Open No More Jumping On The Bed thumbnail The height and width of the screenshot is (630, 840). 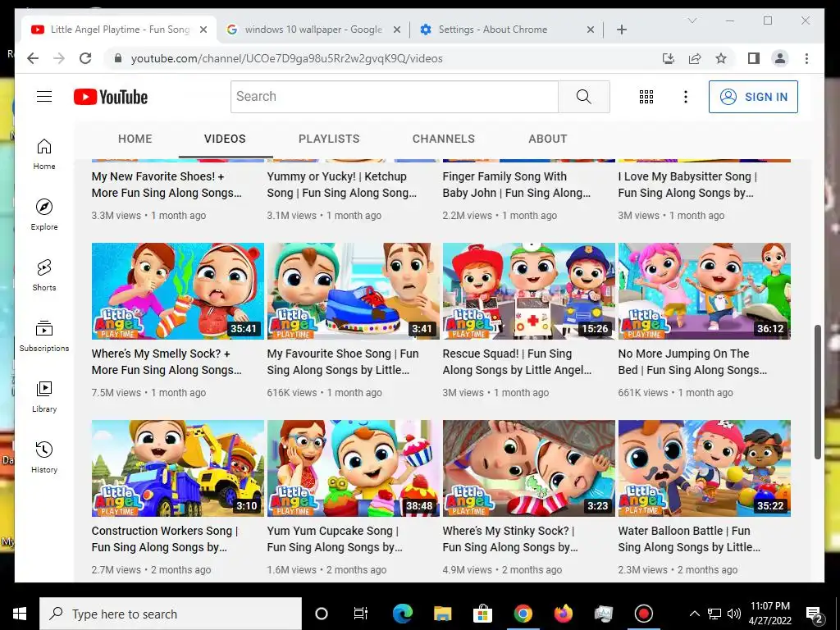705,291
